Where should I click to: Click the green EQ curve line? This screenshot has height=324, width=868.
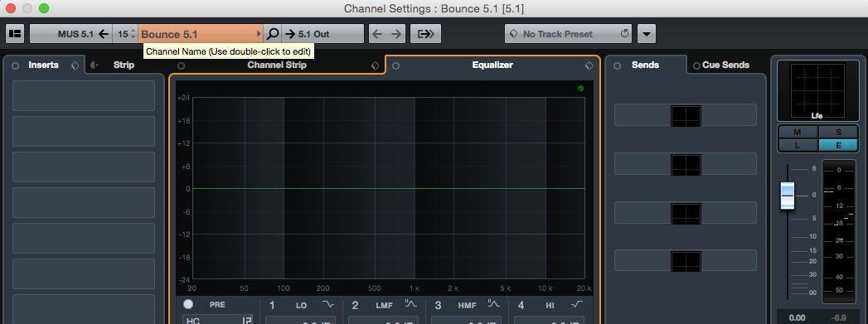coord(389,189)
